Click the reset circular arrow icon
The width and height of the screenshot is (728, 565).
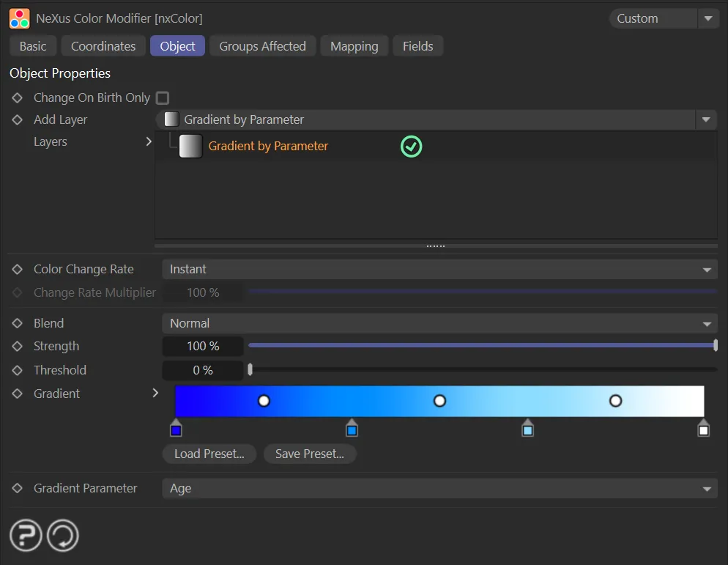tap(62, 536)
